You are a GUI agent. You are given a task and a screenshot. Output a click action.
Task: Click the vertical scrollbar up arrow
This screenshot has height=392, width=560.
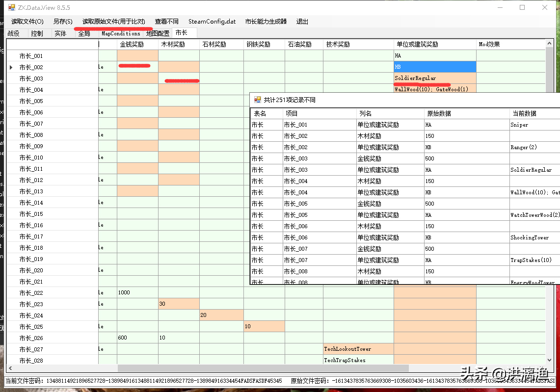(550, 44)
